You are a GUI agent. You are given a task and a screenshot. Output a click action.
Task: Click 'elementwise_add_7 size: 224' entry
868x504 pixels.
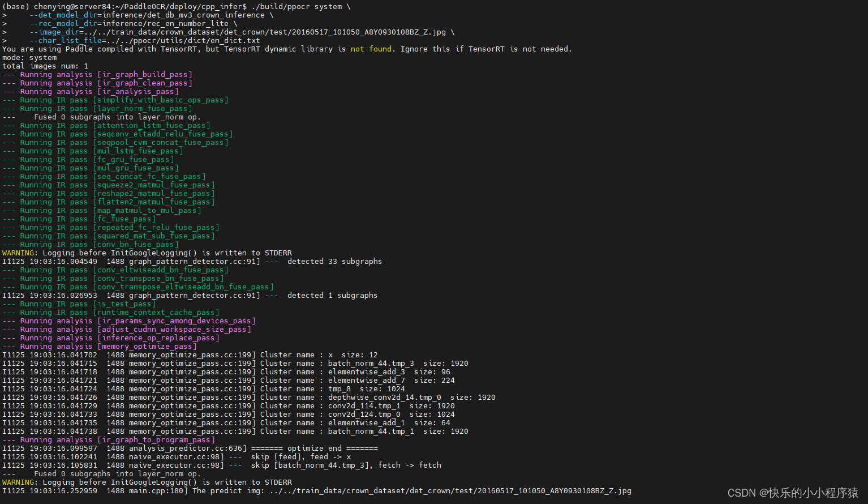pyautogui.click(x=392, y=381)
